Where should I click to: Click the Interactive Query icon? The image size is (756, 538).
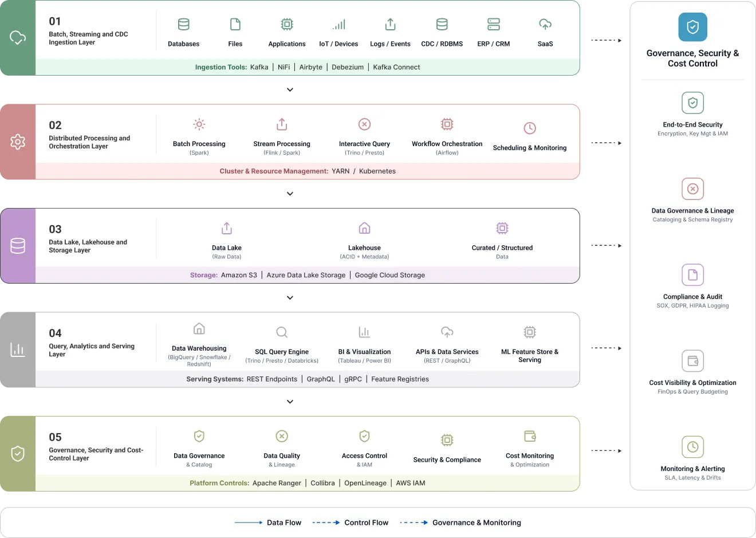click(x=364, y=124)
